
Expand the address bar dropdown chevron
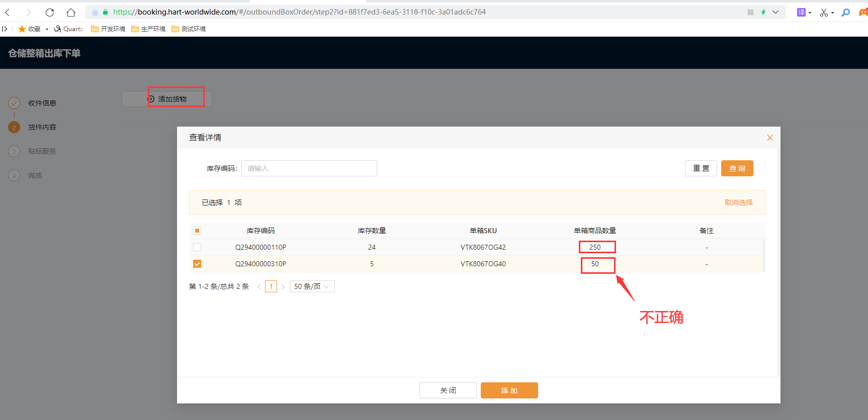(775, 13)
